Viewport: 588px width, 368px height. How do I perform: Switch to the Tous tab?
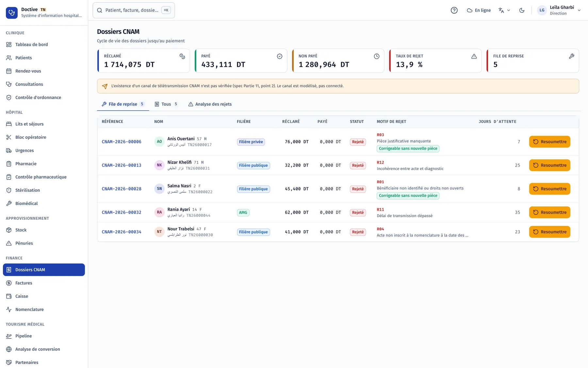[x=166, y=104]
